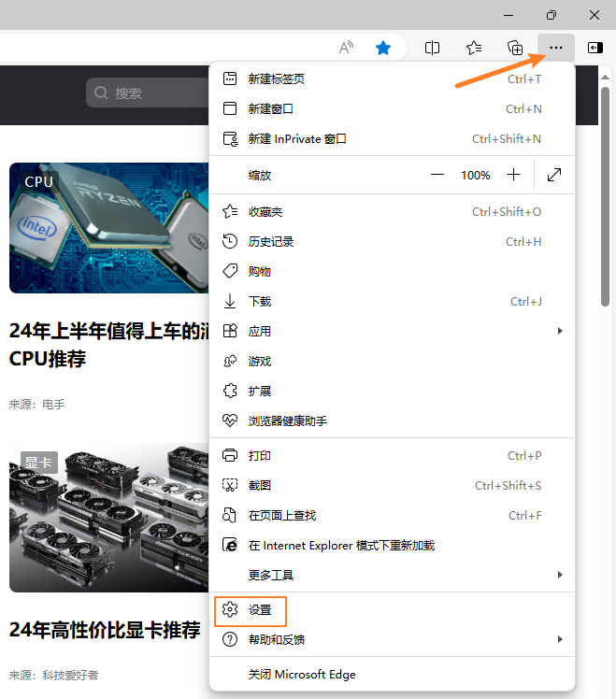The image size is (616, 699).
Task: Expand the 更多工具 submenu arrow
Action: click(560, 575)
